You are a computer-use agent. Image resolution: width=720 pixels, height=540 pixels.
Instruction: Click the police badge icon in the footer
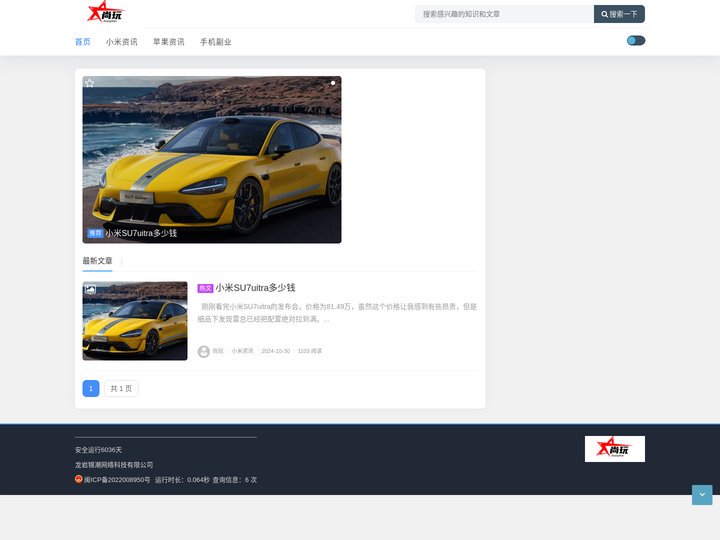[x=79, y=479]
